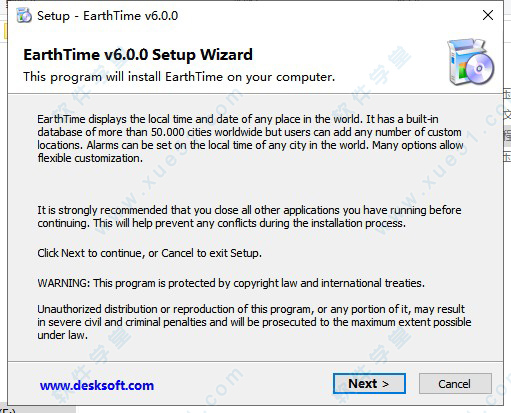Click the 'Setup - EarthTime v6.0.0' title text
Screen dimensions: 511x413
(x=108, y=16)
